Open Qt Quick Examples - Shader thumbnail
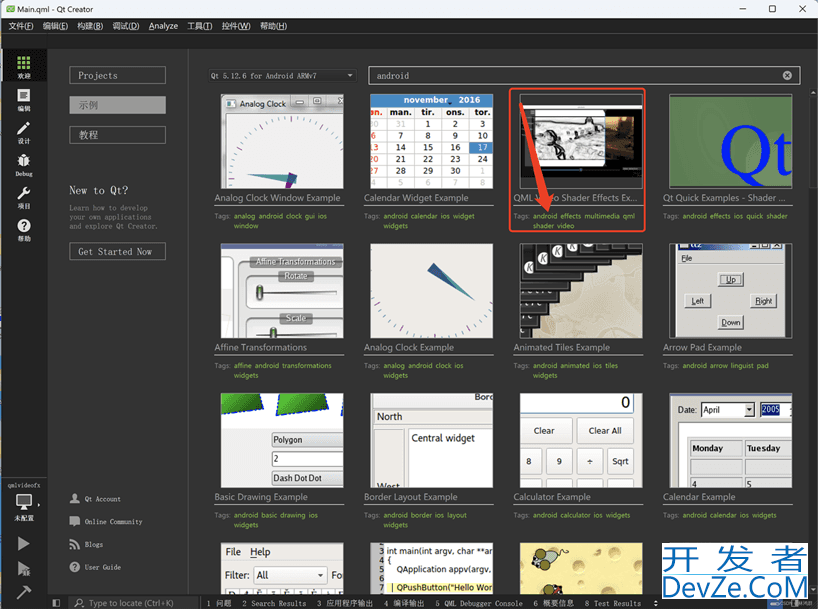The height and width of the screenshot is (609, 818). click(730, 141)
